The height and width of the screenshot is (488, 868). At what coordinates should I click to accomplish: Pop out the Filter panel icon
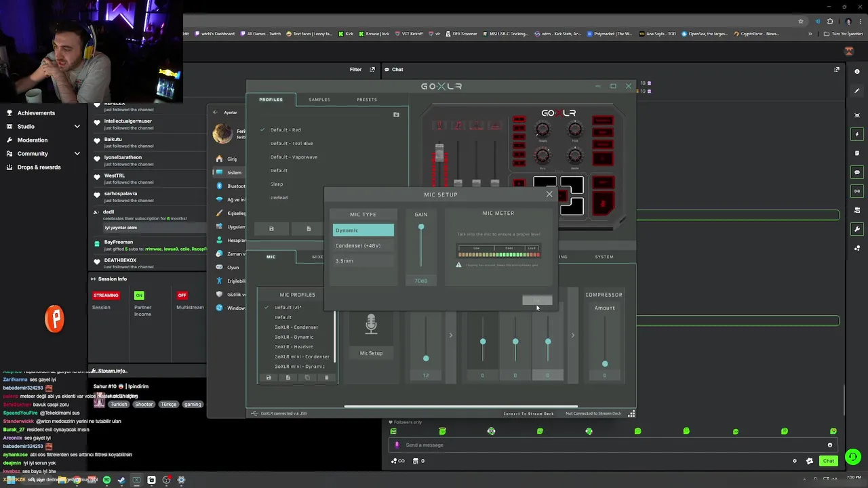pyautogui.click(x=372, y=69)
